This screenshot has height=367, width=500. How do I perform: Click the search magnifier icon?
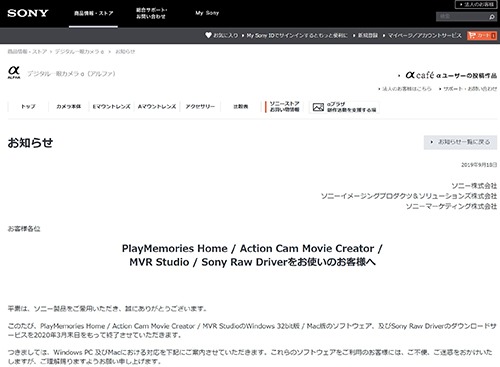[x=492, y=17]
